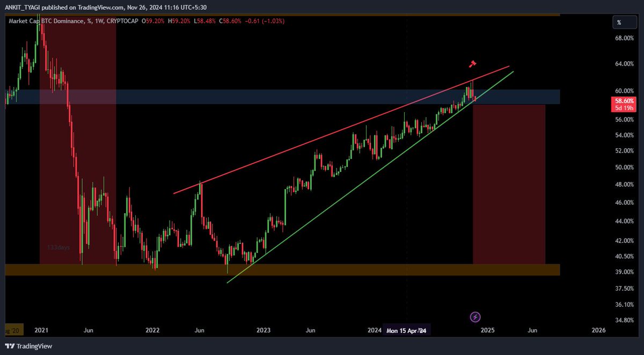Viewport: 644px width, 355px height.
Task: Click the 60.00% price axis label
Action: point(624,91)
